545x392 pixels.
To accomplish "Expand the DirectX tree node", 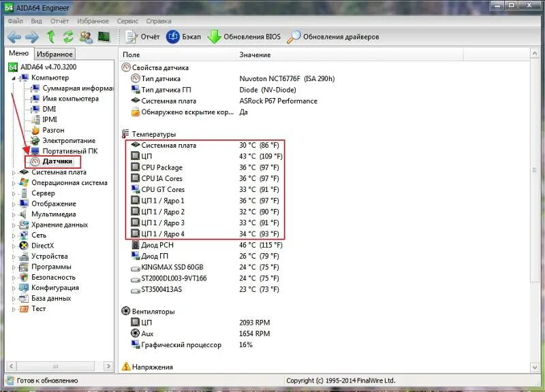I will tap(14, 246).
